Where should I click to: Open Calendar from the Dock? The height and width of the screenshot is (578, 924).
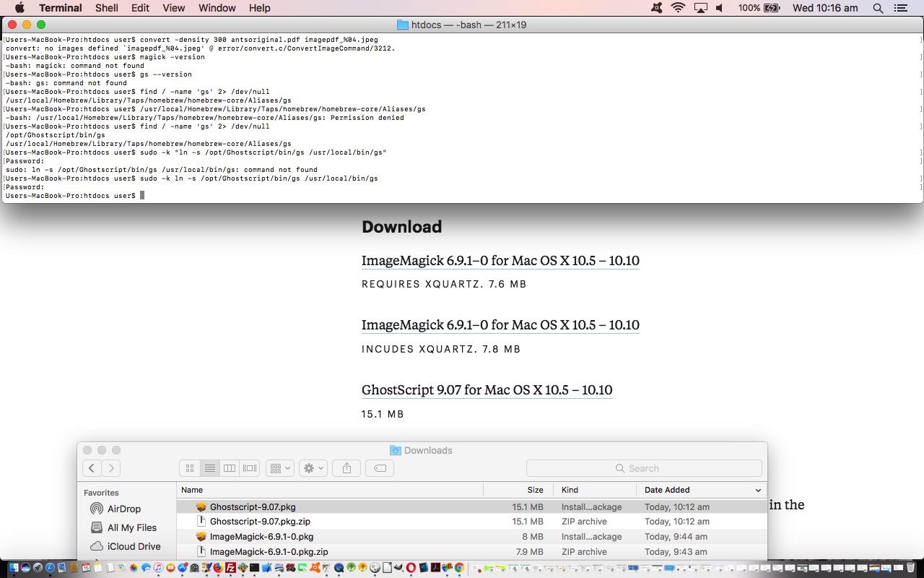point(86,568)
